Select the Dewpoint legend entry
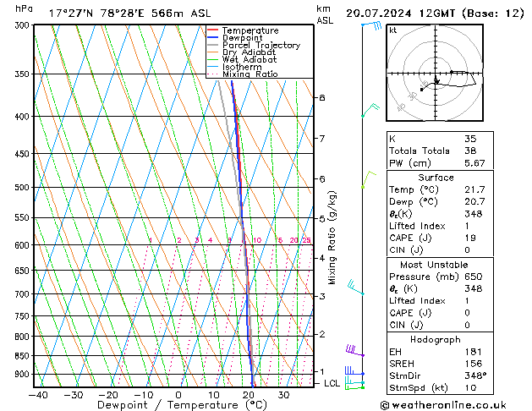The width and height of the screenshot is (532, 411). click(x=244, y=38)
